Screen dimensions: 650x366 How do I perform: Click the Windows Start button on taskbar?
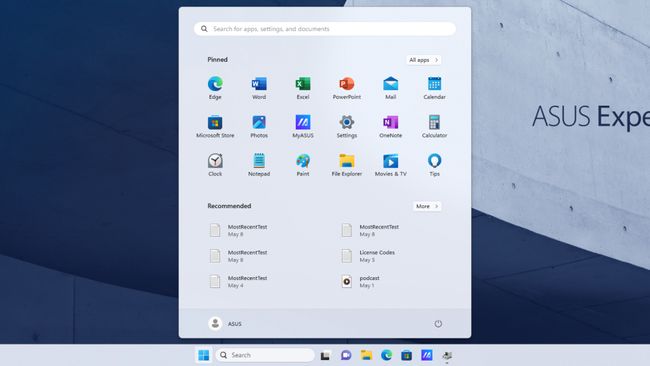point(204,355)
